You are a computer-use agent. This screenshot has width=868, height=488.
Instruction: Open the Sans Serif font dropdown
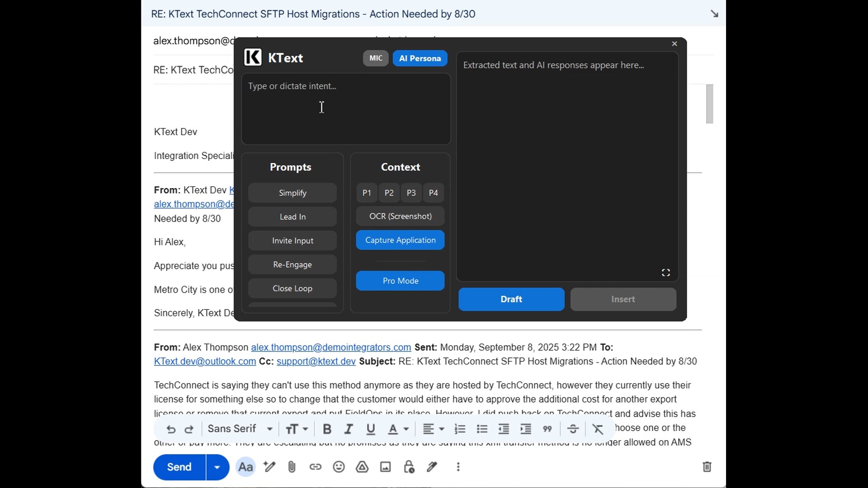(240, 429)
